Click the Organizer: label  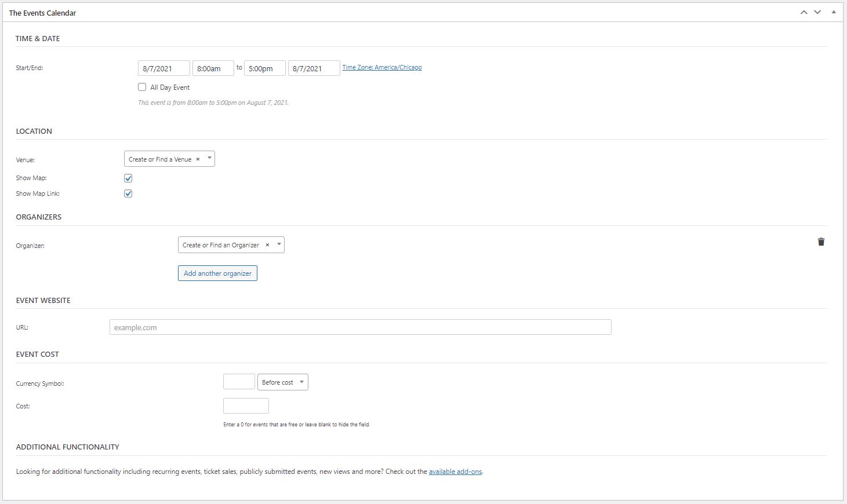(x=30, y=246)
